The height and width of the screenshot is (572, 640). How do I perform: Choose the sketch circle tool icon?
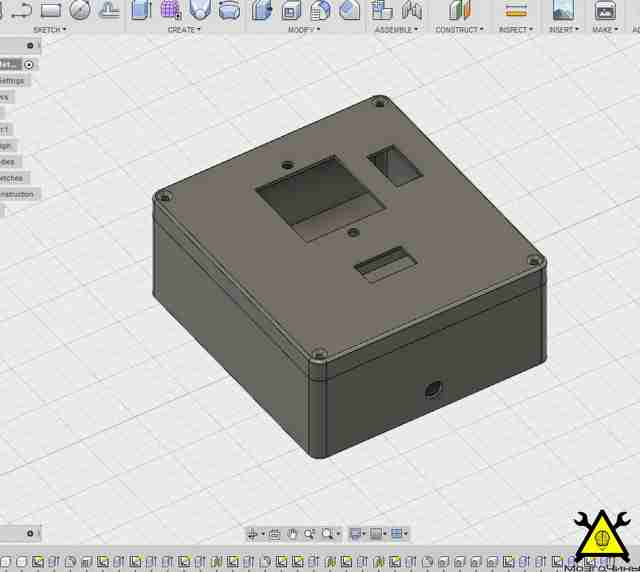pos(80,10)
